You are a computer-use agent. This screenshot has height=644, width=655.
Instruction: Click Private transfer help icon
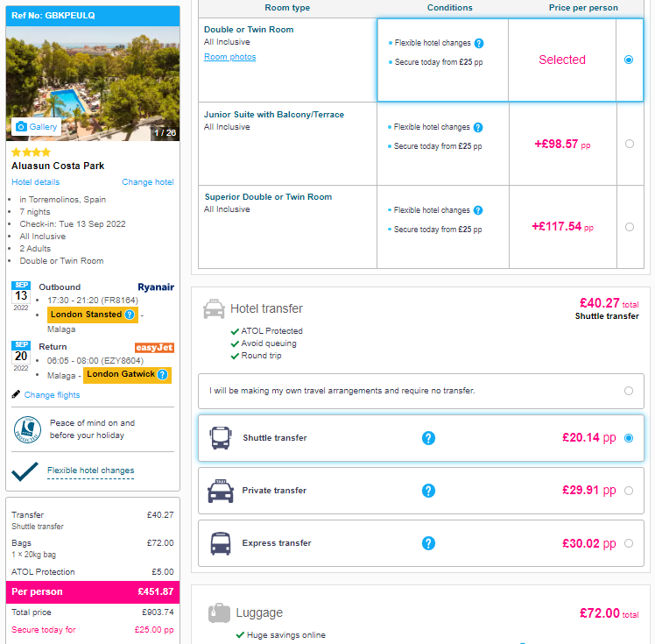pyautogui.click(x=428, y=491)
